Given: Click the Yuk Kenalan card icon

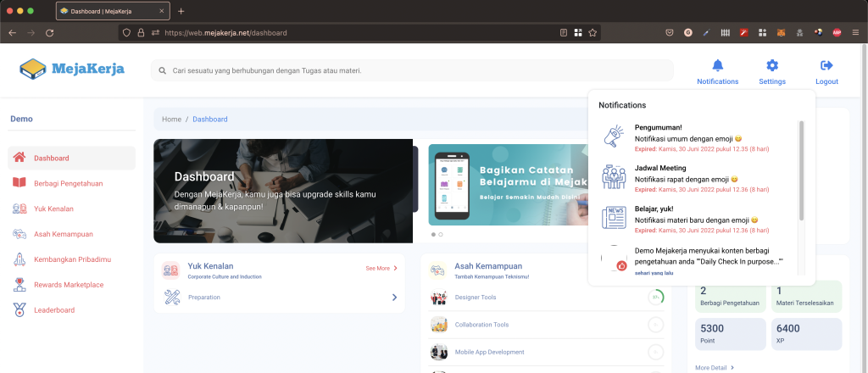Looking at the screenshot, I should (170, 270).
